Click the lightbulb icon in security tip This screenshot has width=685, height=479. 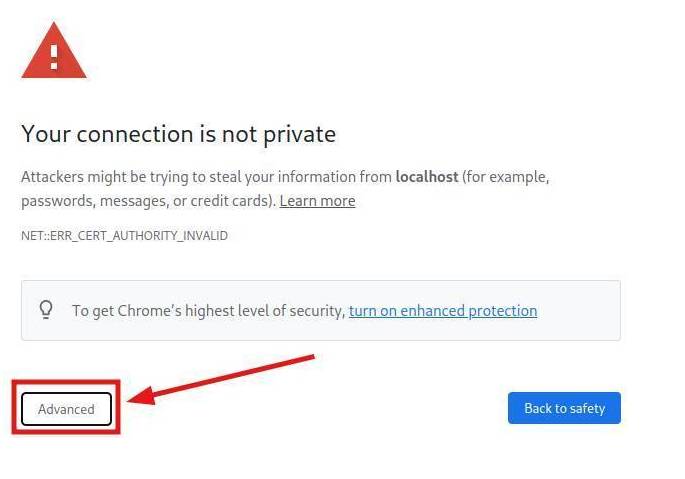pos(46,310)
